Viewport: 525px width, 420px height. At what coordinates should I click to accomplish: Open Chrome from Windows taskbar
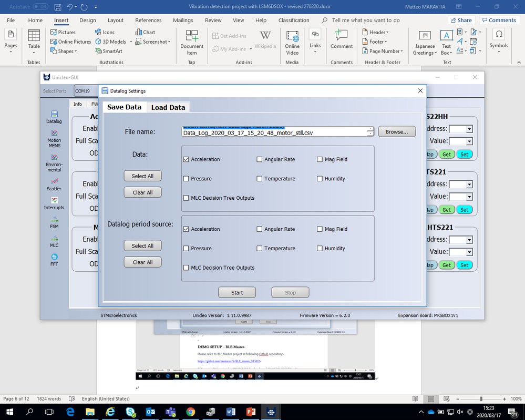(191, 412)
